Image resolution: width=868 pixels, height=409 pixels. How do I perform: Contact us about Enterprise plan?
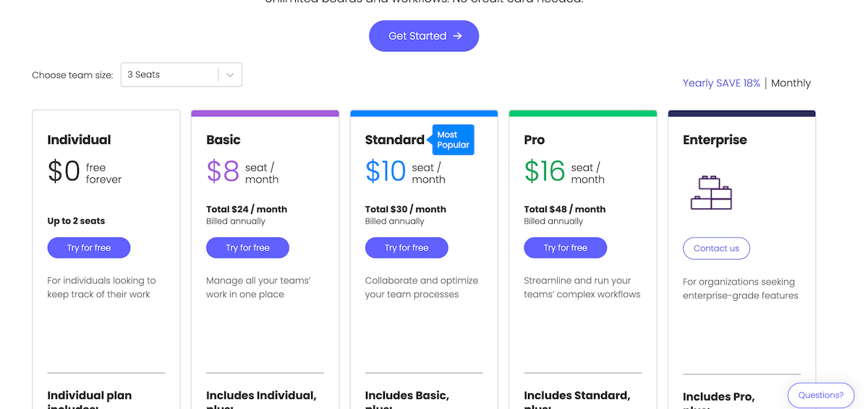[716, 248]
